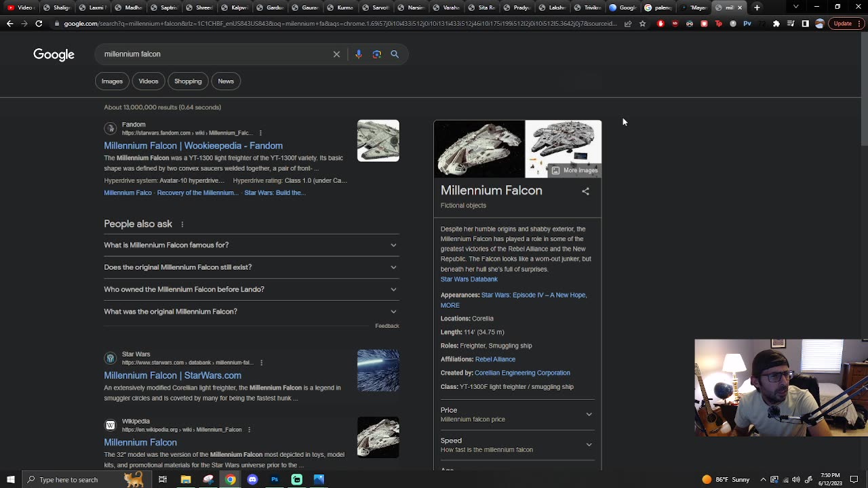Screen dimensions: 868x488
Task: Click More images in the knowledge panel
Action: coord(574,171)
